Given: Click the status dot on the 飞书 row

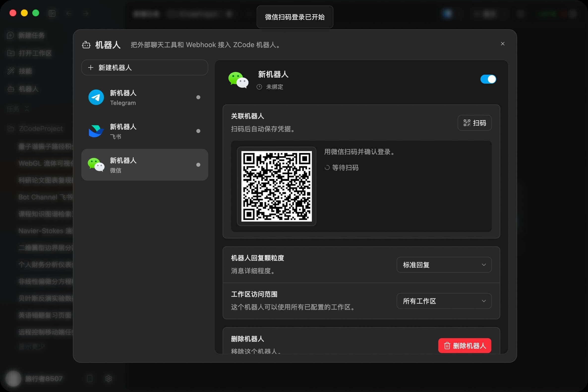Looking at the screenshot, I should (198, 131).
